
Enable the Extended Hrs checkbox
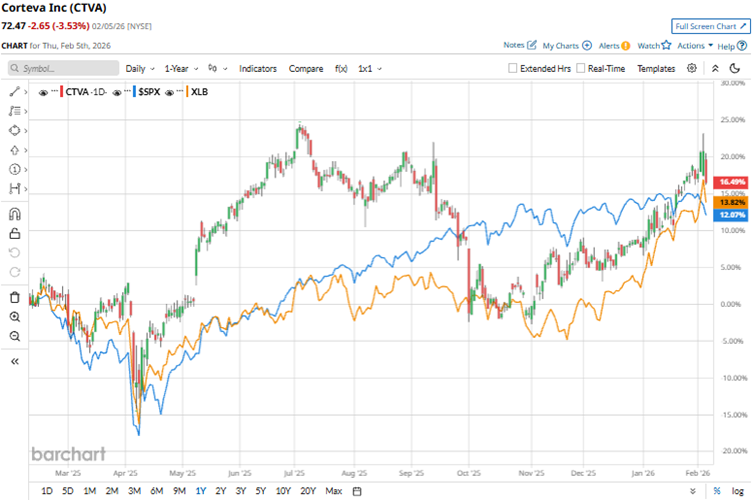[513, 69]
